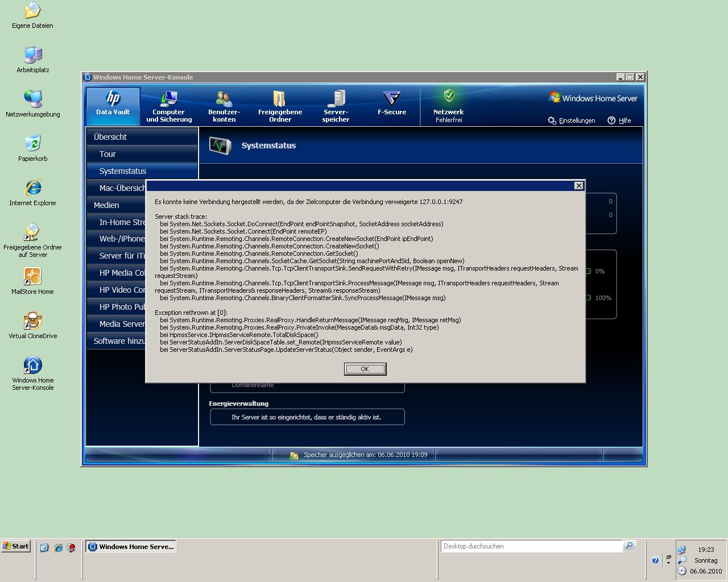
Task: Select Übersicht in the sidebar
Action: click(x=142, y=137)
